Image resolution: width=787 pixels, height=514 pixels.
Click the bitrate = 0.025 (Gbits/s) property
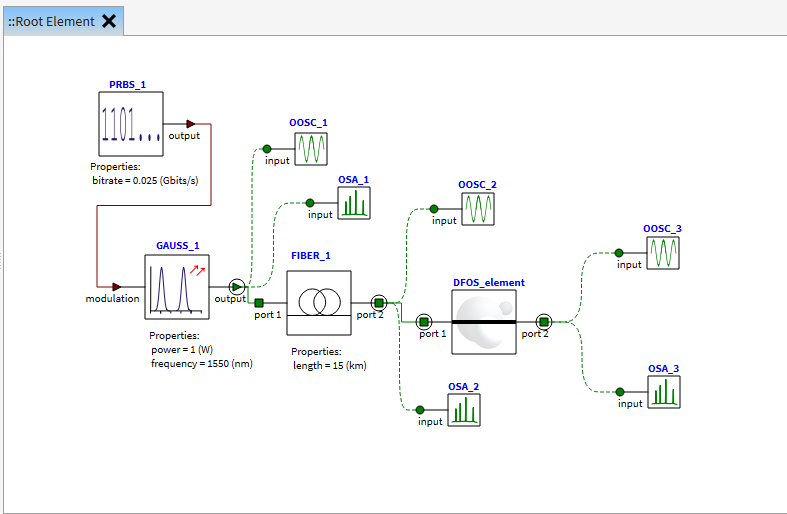[145, 180]
